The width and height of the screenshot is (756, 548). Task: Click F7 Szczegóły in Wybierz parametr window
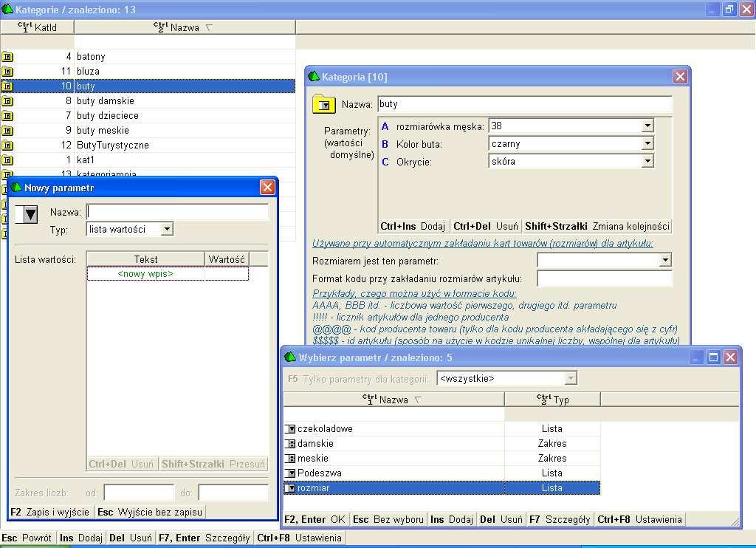[x=560, y=519]
